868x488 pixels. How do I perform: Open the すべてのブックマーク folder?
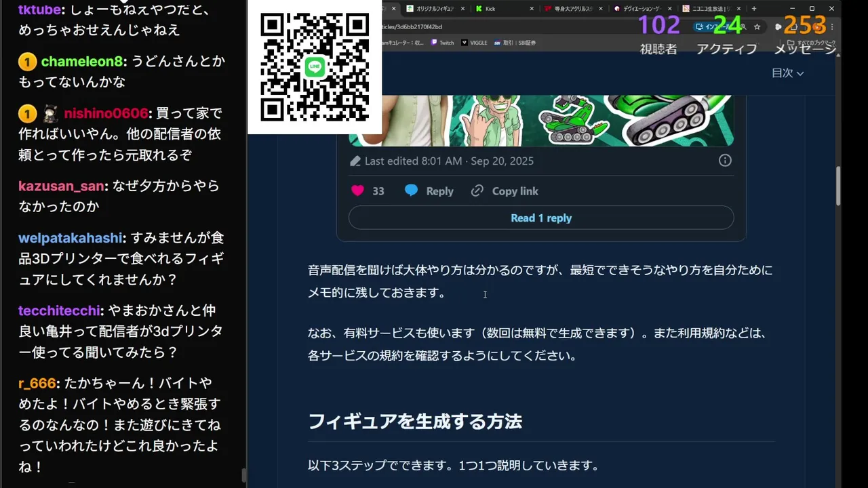(811, 43)
